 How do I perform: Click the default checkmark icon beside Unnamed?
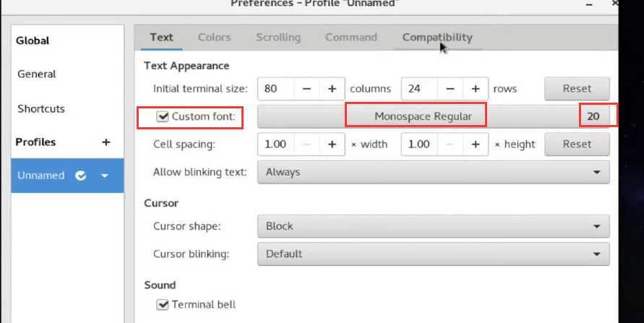81,176
